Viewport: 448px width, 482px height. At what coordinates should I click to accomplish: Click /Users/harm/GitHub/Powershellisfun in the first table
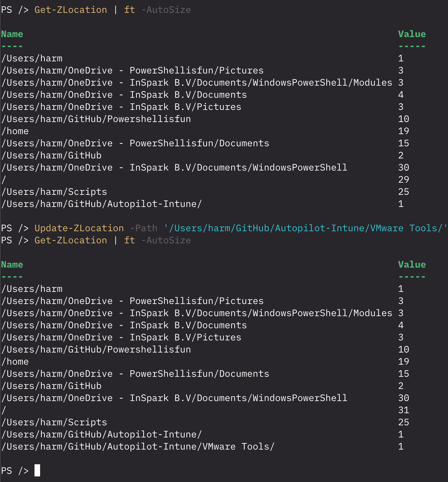coord(96,119)
